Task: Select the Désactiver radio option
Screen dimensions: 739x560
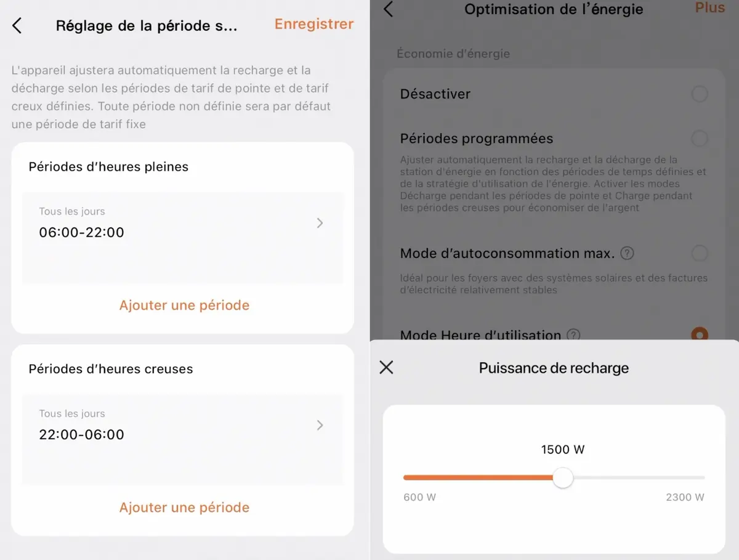Action: 699,94
